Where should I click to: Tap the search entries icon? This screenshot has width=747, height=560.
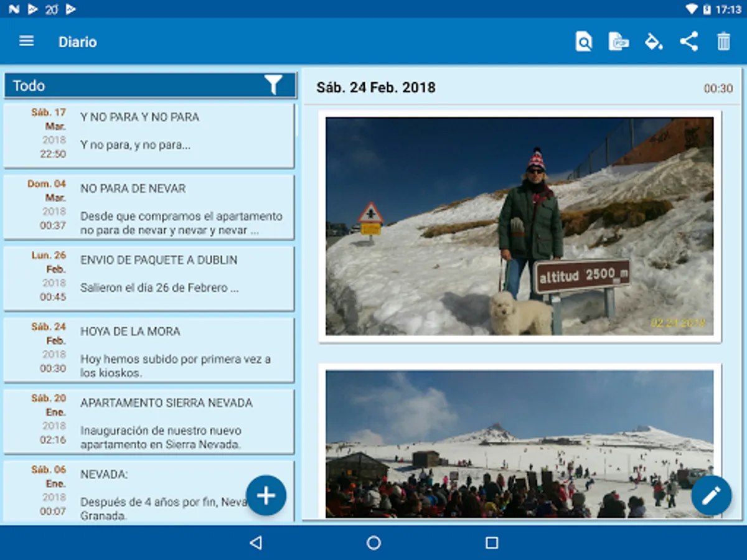[583, 42]
